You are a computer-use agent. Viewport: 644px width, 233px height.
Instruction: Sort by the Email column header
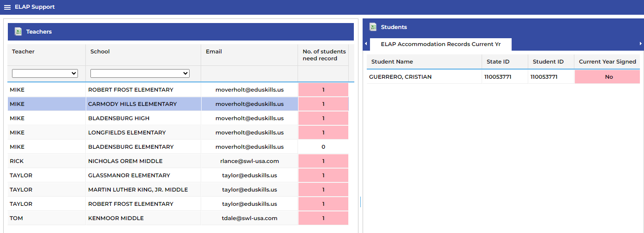click(x=250, y=55)
